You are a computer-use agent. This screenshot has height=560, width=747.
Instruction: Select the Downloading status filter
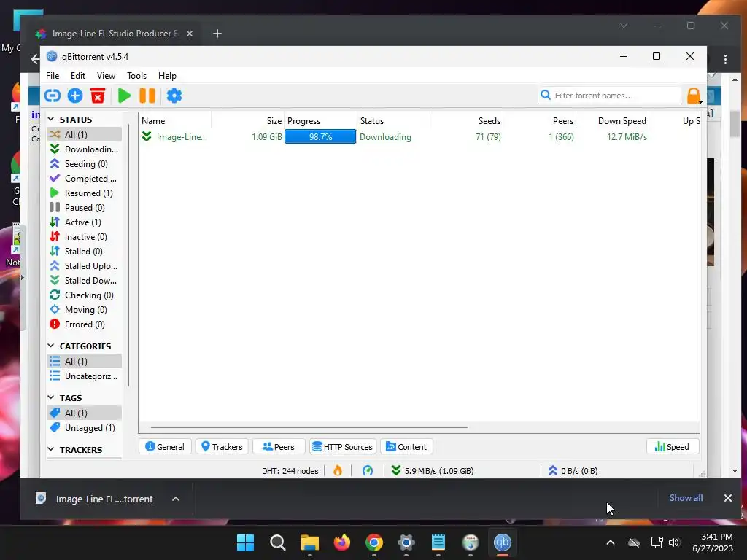pos(85,149)
